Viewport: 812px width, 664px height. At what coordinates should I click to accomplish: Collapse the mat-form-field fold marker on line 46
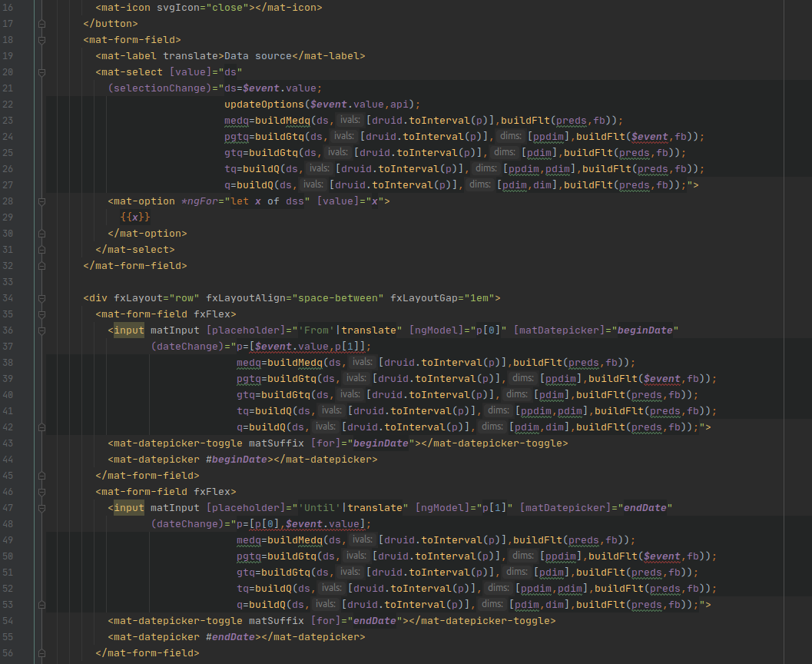(x=42, y=492)
